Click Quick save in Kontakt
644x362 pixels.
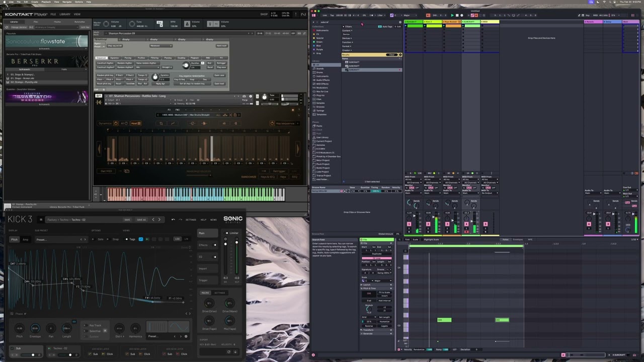(219, 75)
